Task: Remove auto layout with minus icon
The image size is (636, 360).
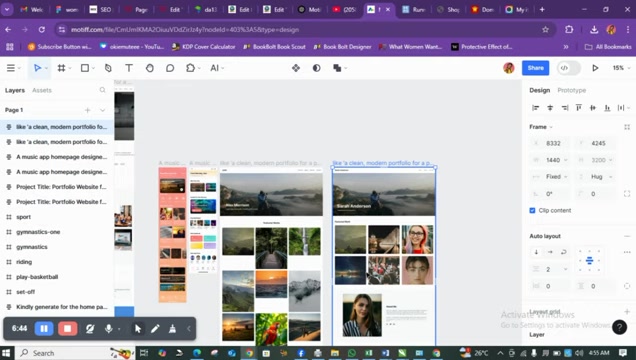Action: [627, 236]
